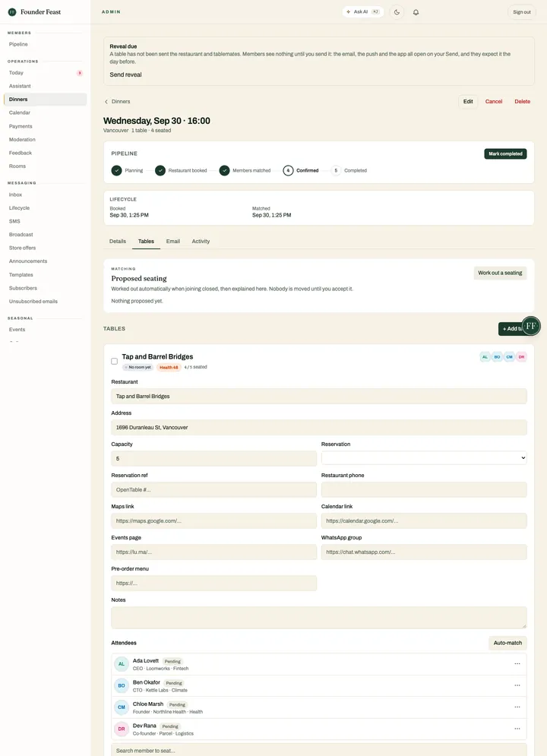Click the Ask AI sparkle button
The image size is (547, 756).
pyautogui.click(x=363, y=12)
